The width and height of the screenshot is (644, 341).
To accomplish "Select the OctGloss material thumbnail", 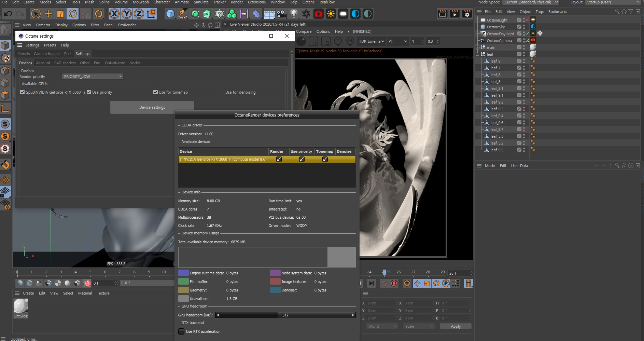I will click(x=20, y=306).
